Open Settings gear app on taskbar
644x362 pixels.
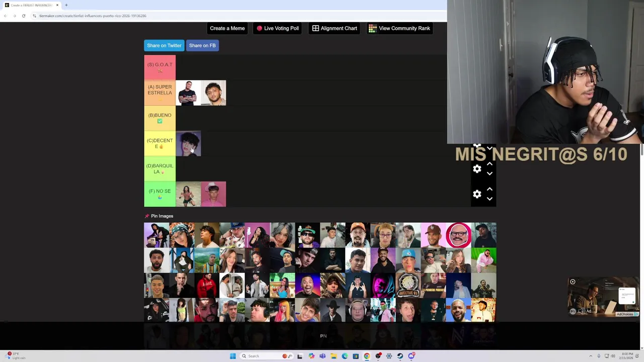coord(389,356)
